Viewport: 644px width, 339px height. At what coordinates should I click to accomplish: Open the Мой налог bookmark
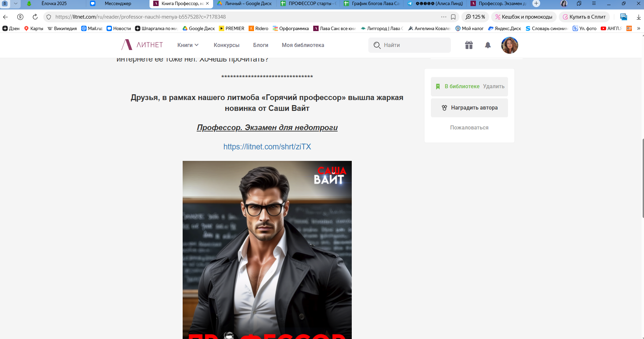point(469,28)
